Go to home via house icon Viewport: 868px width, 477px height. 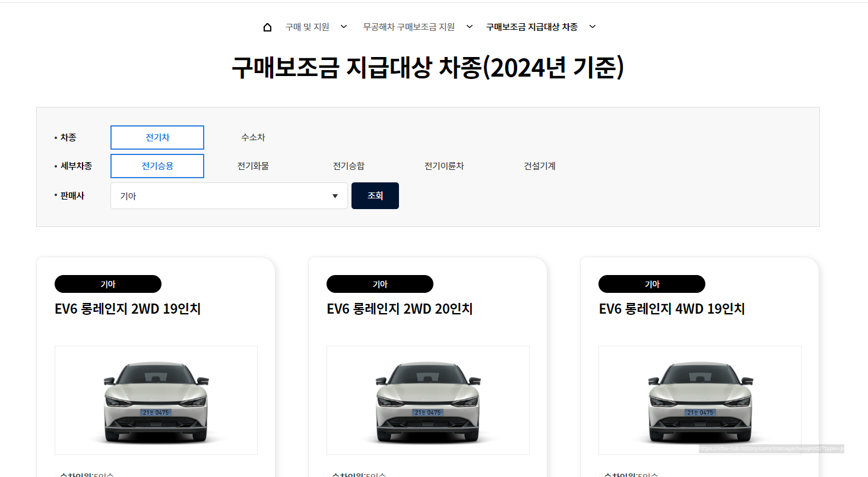pyautogui.click(x=267, y=27)
